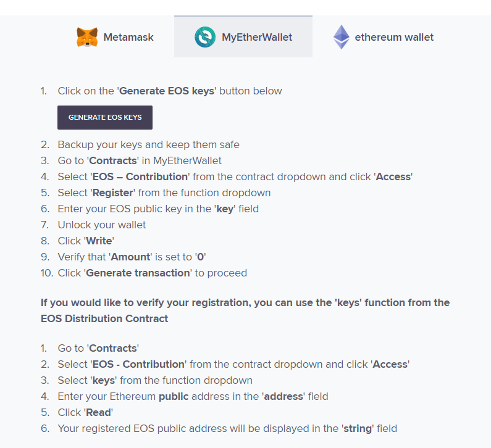The image size is (491, 448).
Task: Click the 'EOS – Contribution' text in step 4
Action: click(140, 176)
